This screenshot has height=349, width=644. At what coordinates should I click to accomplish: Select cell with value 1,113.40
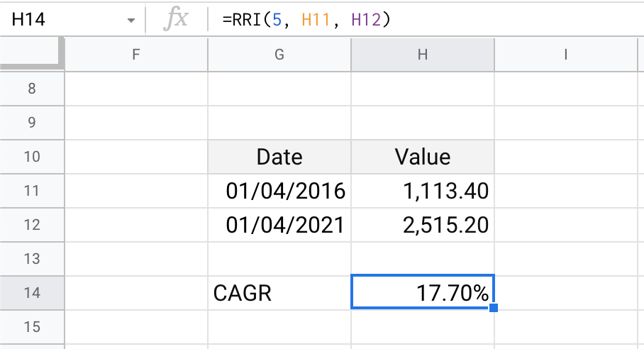423,191
